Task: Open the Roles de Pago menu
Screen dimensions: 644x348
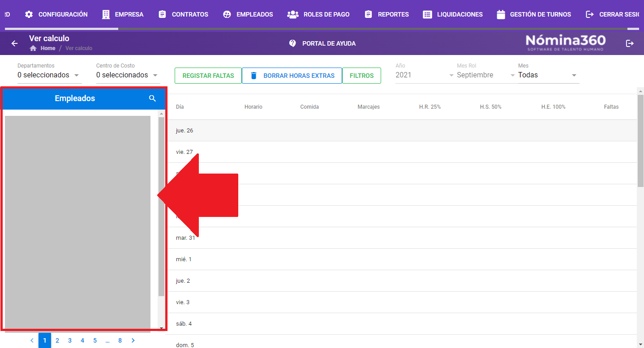Action: (318, 14)
